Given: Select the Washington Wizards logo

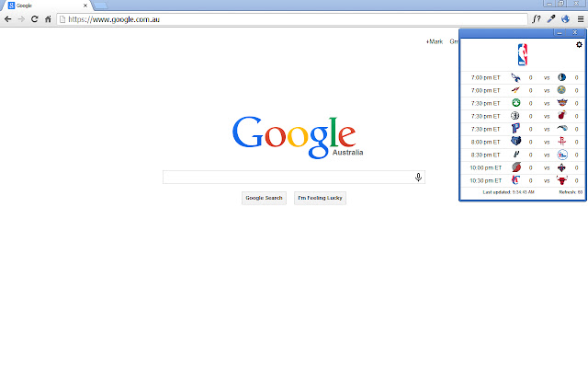Looking at the screenshot, I should click(x=516, y=77).
